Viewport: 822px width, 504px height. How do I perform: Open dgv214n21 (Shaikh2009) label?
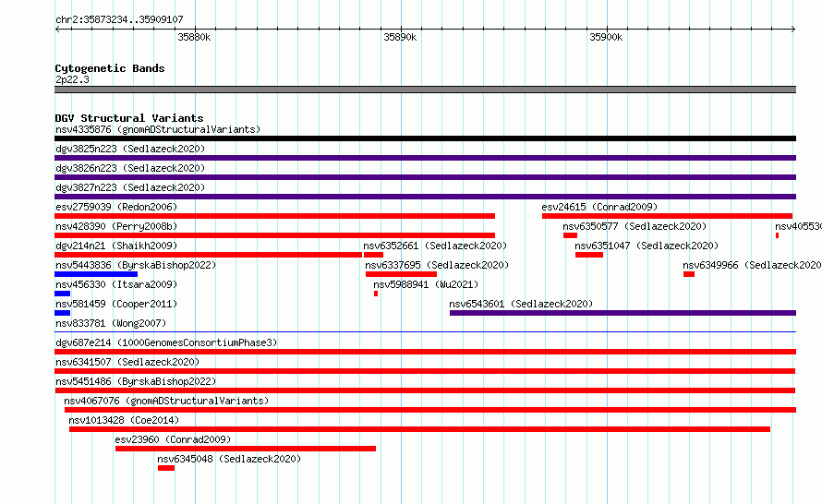click(x=116, y=246)
